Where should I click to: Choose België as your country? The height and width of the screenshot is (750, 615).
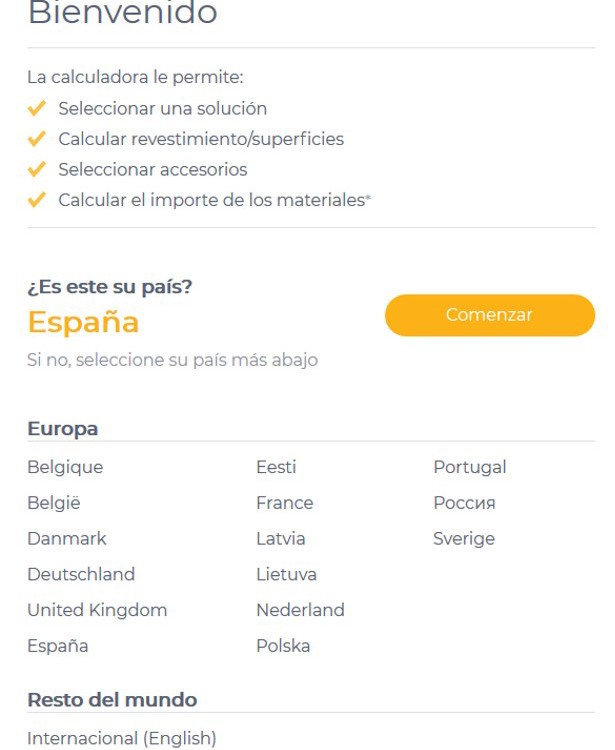coord(52,503)
